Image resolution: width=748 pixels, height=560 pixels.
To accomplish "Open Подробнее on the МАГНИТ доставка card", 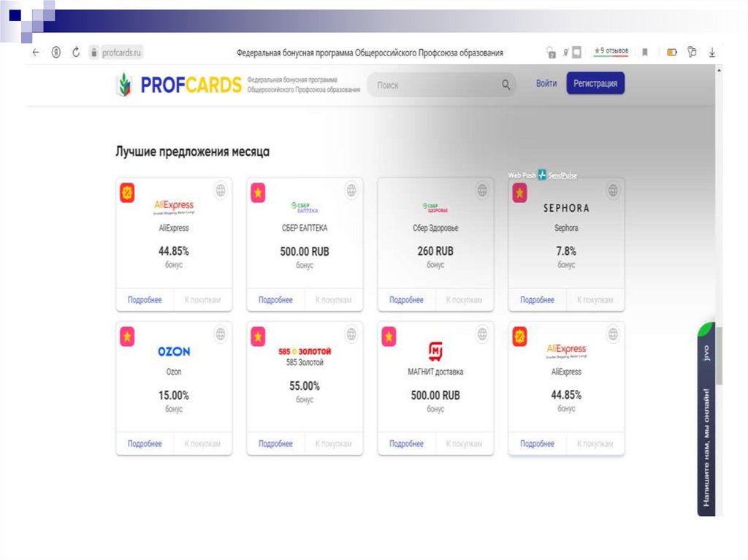I will click(x=406, y=444).
